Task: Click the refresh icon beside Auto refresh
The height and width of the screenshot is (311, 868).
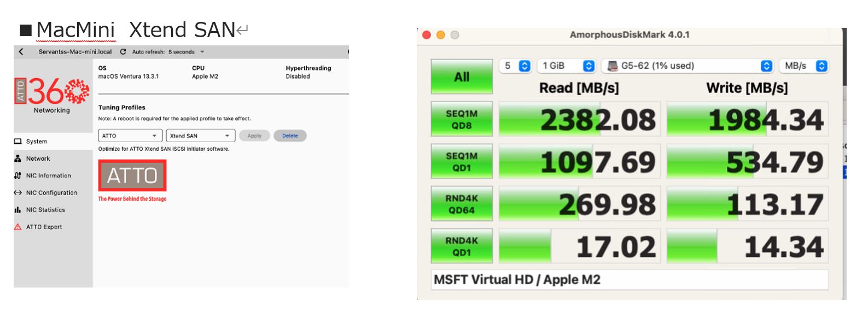Action: pyautogui.click(x=123, y=52)
